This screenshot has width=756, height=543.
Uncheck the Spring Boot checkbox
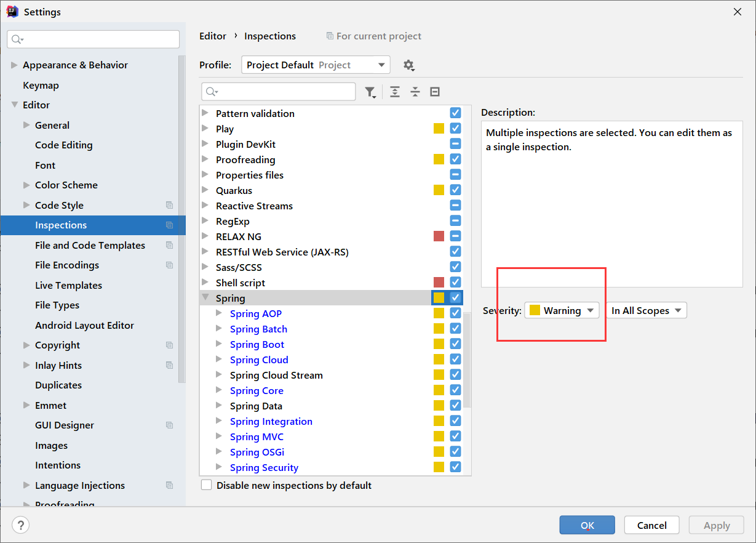pyautogui.click(x=455, y=344)
